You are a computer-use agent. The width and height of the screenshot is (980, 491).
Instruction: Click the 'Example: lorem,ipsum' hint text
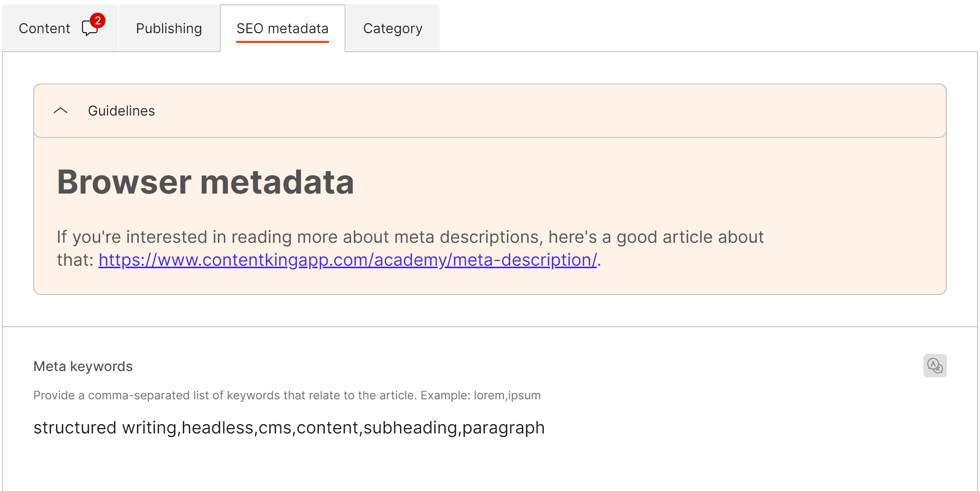[x=480, y=395]
